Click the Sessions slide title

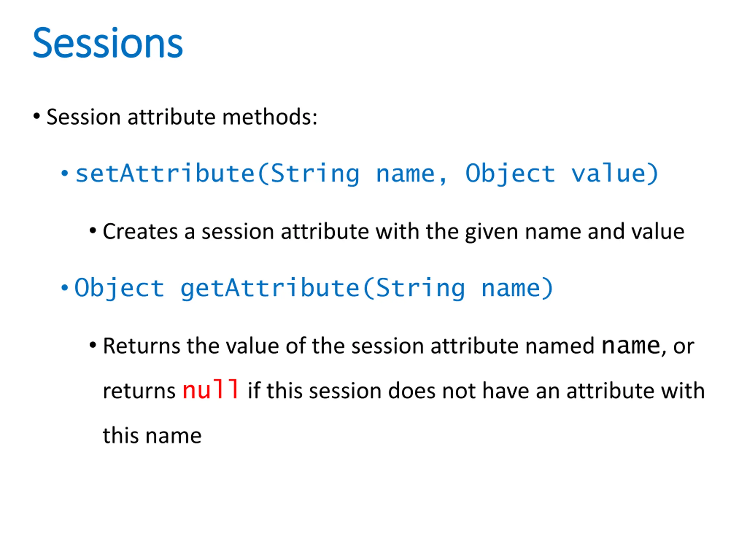pyautogui.click(x=108, y=43)
